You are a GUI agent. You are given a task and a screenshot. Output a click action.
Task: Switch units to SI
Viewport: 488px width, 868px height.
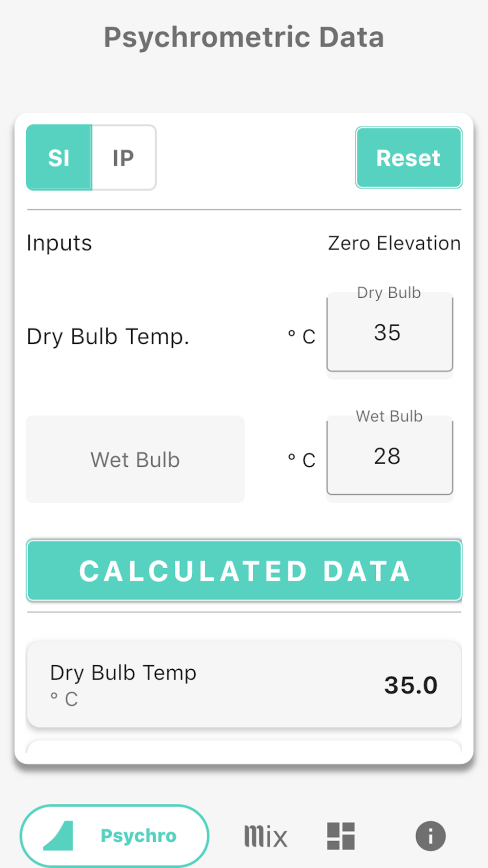[59, 158]
